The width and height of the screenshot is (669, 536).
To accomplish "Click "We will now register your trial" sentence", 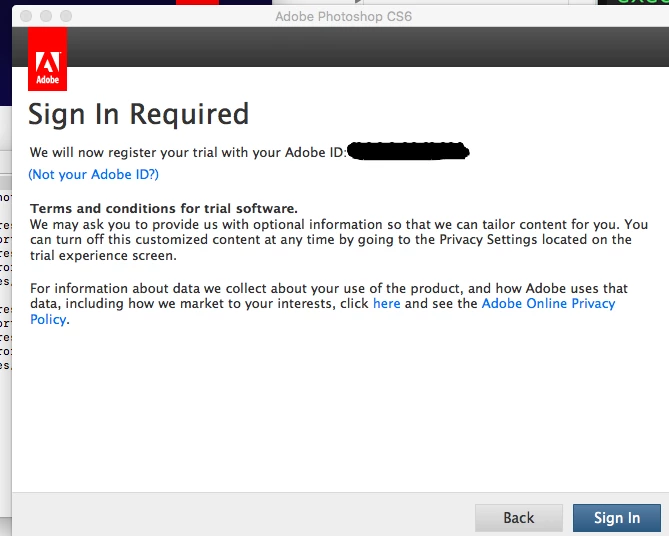I will (x=188, y=152).
